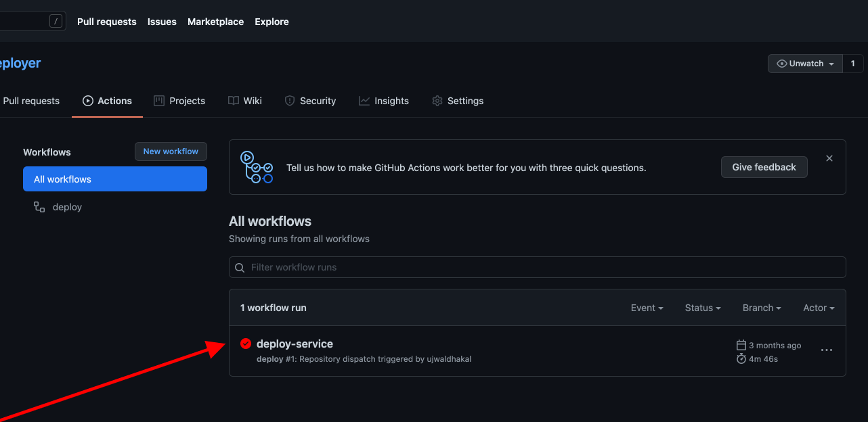Click the Settings gear icon
Viewport: 868px width, 422px height.
click(437, 101)
